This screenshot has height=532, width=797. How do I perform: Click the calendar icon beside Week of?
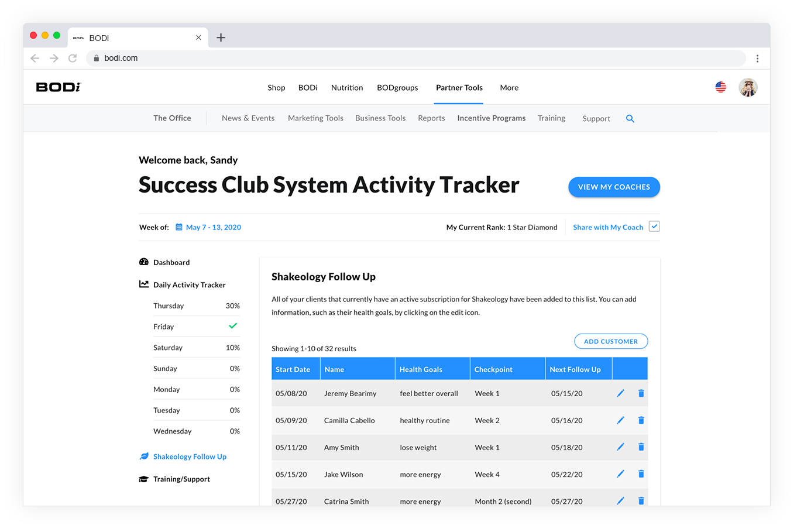coord(179,227)
